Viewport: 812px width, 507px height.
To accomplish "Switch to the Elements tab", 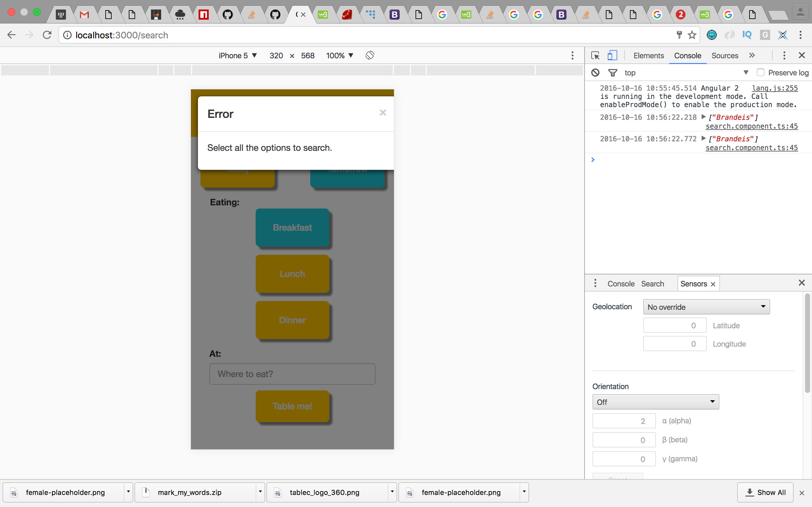I will [x=648, y=55].
